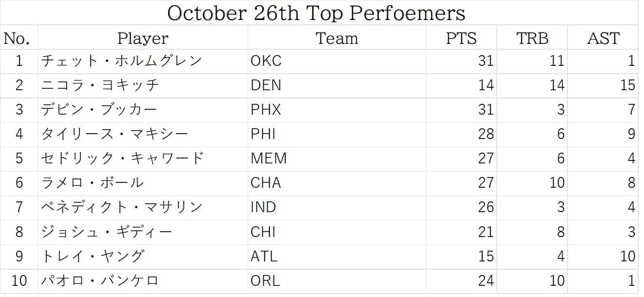
Task: Select the AST column header
Action: coord(603,38)
